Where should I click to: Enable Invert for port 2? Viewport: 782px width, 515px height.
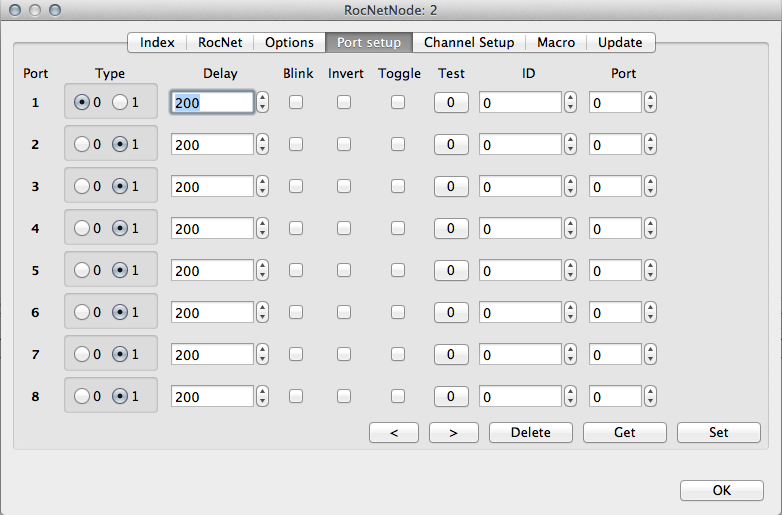click(344, 144)
